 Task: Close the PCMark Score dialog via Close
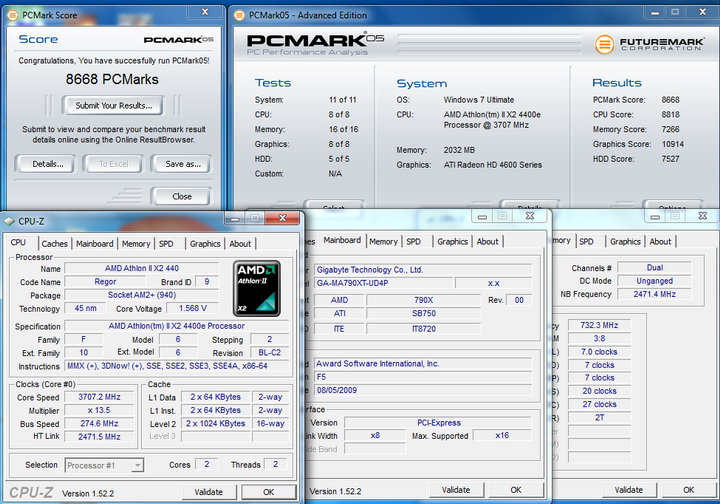point(182,196)
